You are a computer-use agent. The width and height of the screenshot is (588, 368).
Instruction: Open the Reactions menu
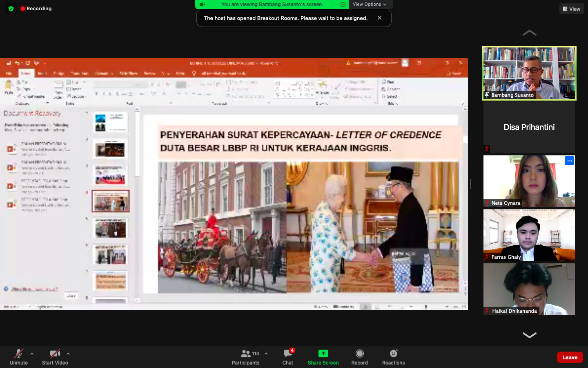click(393, 357)
